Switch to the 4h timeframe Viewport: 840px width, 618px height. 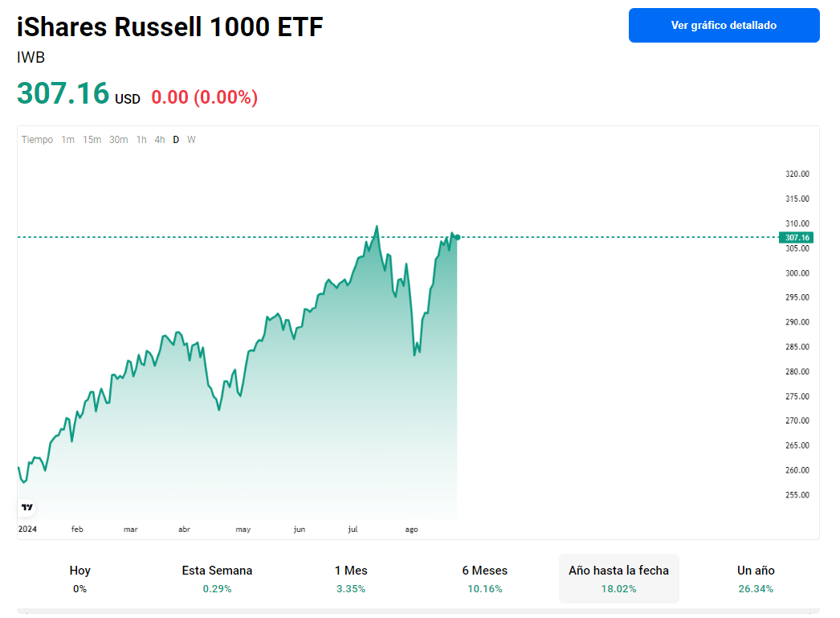click(x=160, y=140)
